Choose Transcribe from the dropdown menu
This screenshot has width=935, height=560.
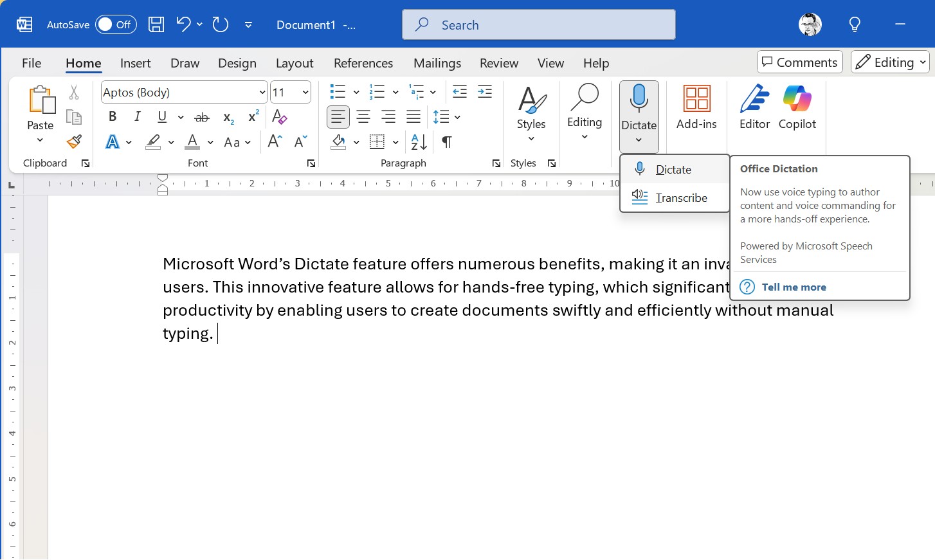[675, 198]
